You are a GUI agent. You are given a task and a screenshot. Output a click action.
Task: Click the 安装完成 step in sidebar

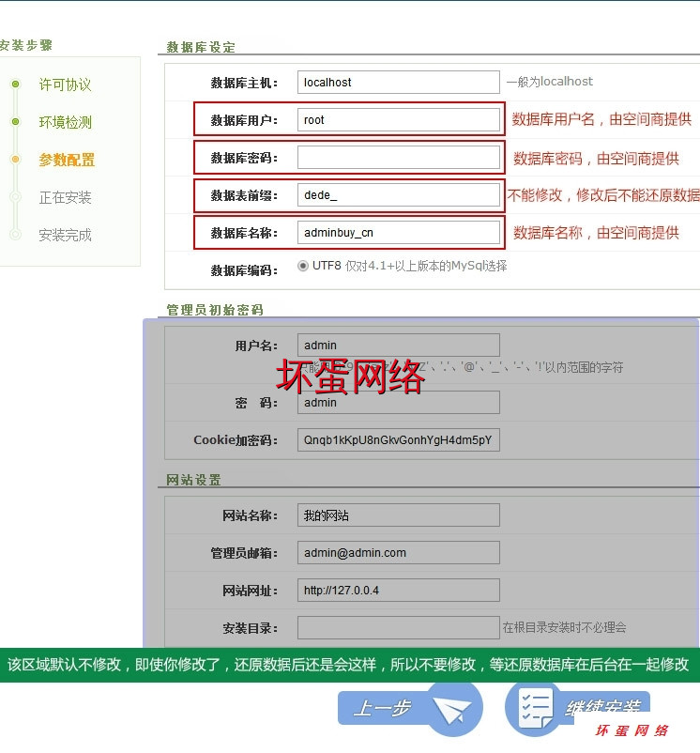[65, 235]
